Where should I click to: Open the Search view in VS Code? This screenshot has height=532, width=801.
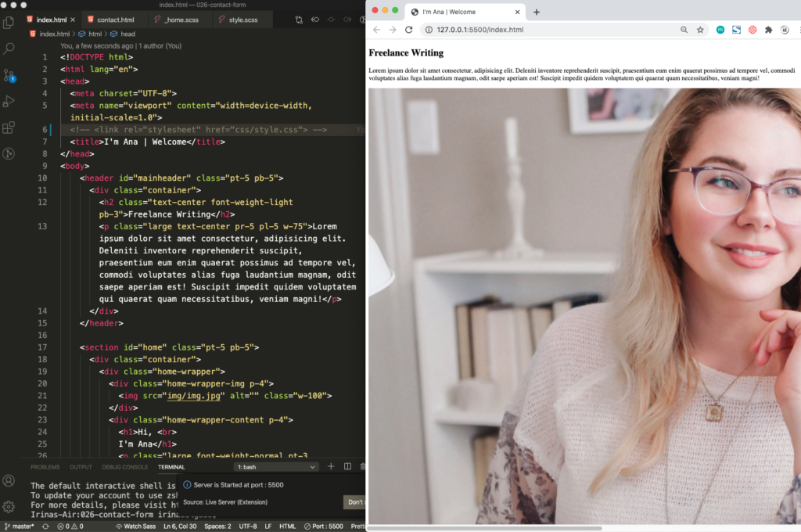pos(9,49)
